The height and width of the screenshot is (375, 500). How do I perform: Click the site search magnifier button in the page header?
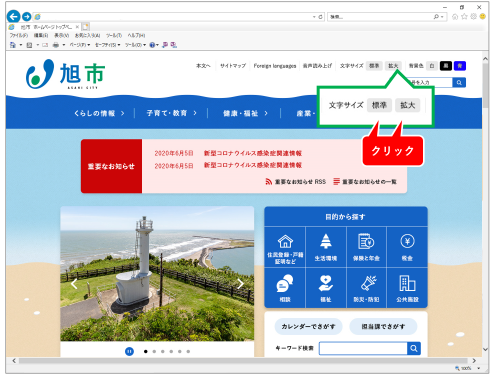tap(459, 82)
